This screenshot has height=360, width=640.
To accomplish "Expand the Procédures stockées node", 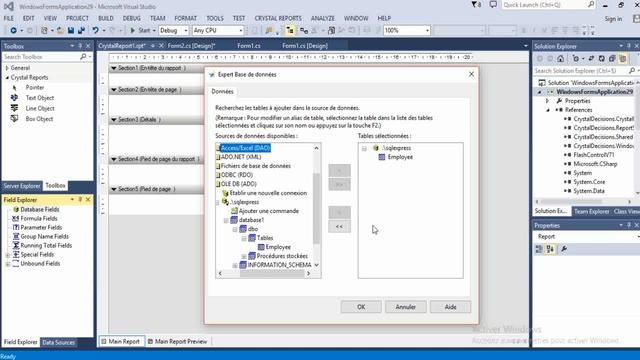I will click(244, 256).
